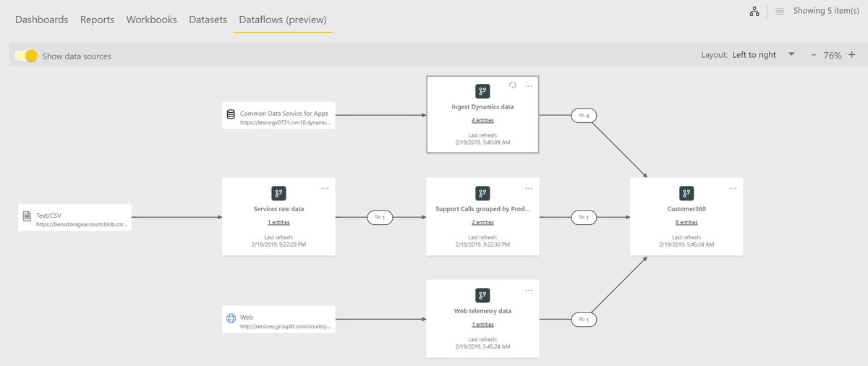Click Customer360 Last refresh timestamp
The image size is (868, 366).
pos(686,244)
